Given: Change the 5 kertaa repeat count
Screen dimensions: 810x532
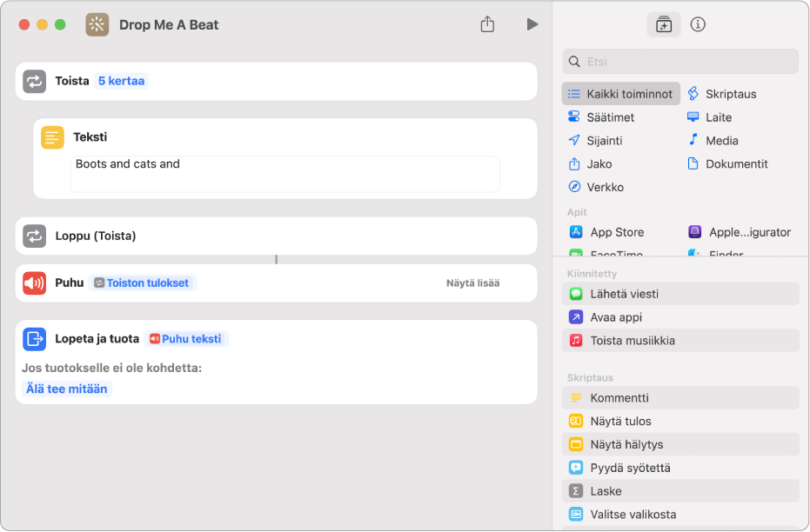Looking at the screenshot, I should pyautogui.click(x=122, y=81).
